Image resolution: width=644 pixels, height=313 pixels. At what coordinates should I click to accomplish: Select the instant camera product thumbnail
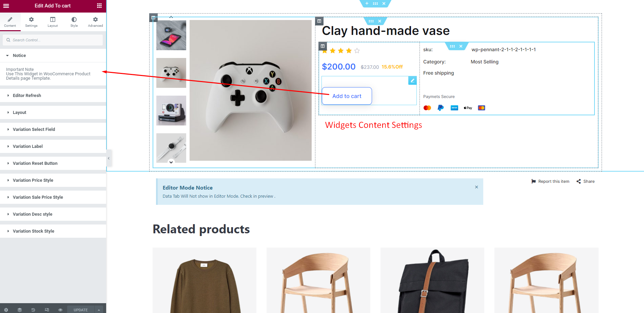[x=171, y=111]
